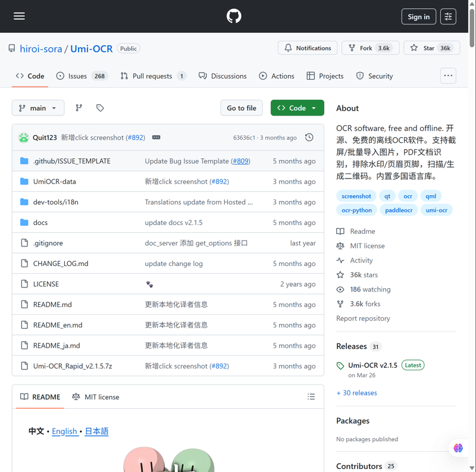Click the ocr topic tag
Screen dimensions: 476x472
[x=408, y=196]
